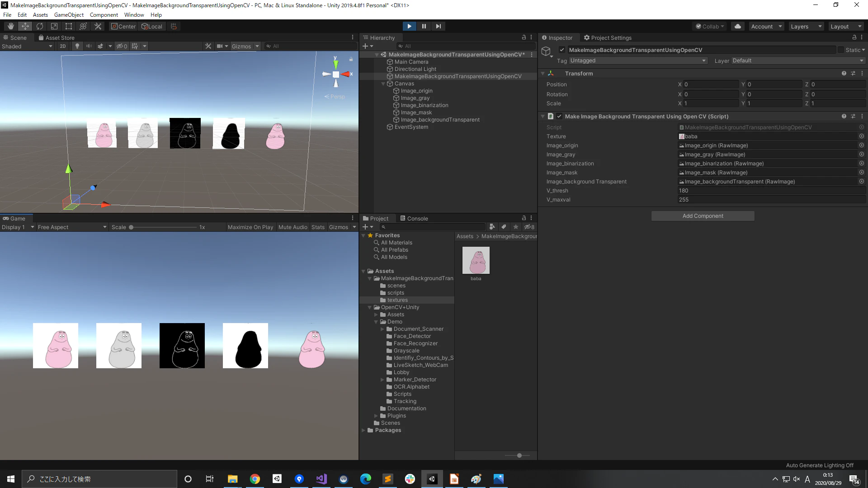Select the baba texture thumbnail
This screenshot has height=488, width=868.
click(476, 260)
